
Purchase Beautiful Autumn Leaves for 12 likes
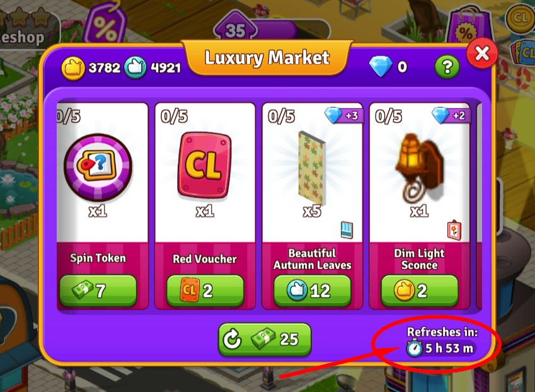pos(312,291)
